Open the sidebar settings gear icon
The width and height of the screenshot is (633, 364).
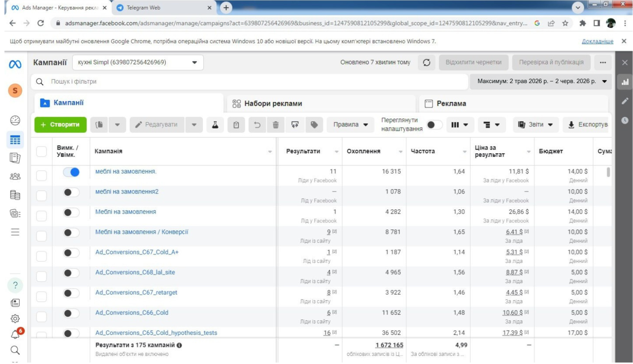15,319
